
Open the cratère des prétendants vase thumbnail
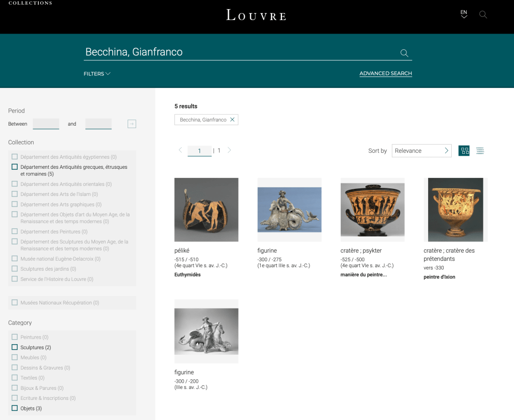click(x=455, y=209)
